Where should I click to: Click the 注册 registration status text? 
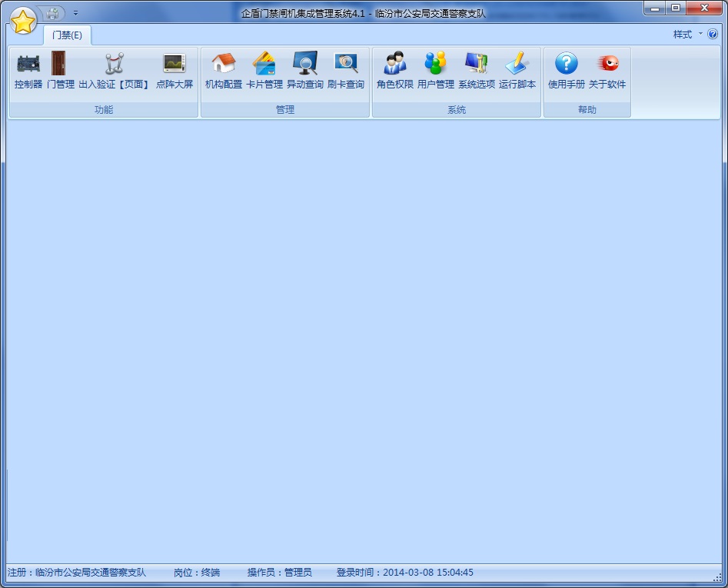[x=77, y=572]
